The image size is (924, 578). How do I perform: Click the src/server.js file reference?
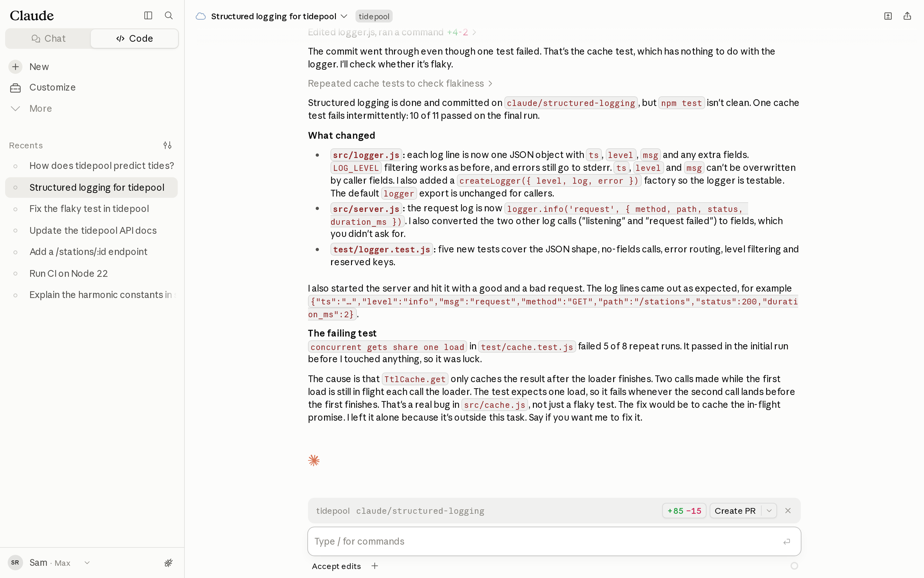point(366,209)
